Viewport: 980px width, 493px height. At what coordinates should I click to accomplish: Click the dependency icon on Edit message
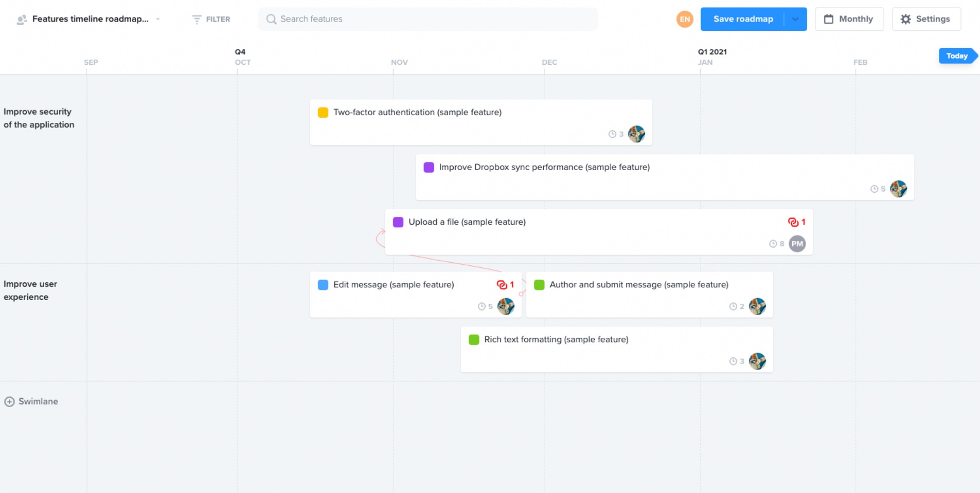[x=503, y=284]
